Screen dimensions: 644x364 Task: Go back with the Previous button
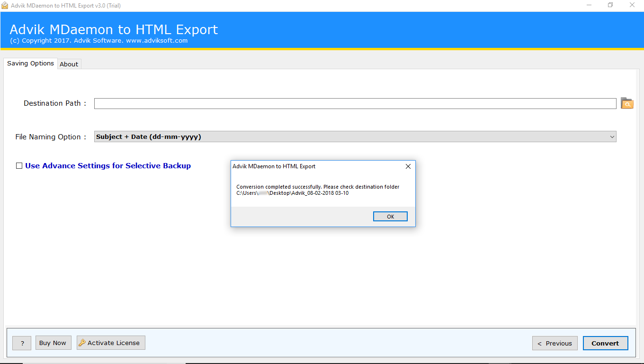(555, 343)
